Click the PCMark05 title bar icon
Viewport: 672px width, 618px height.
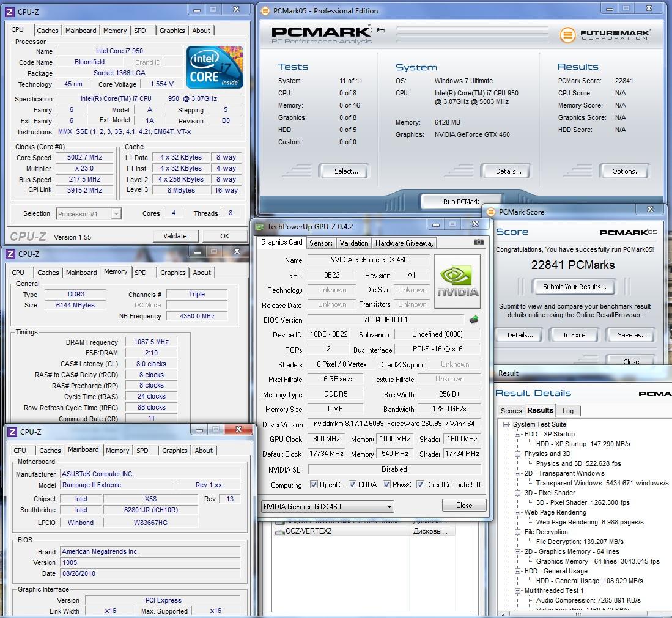click(265, 11)
